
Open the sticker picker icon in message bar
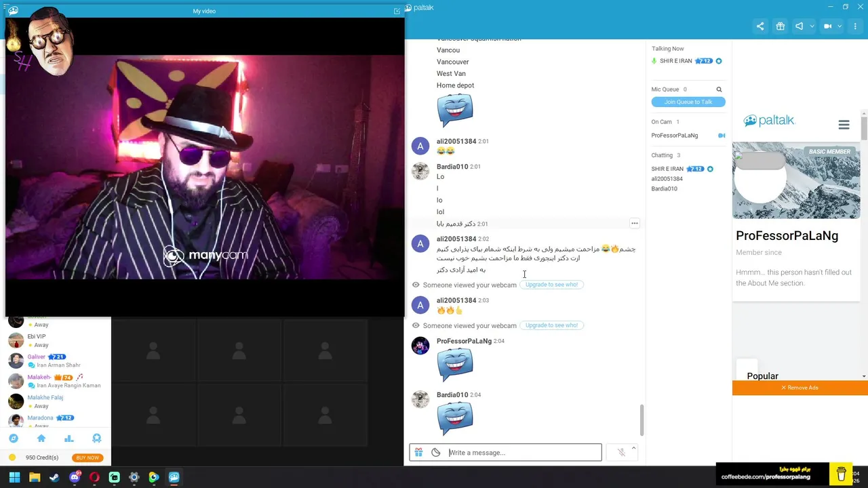[436, 453]
